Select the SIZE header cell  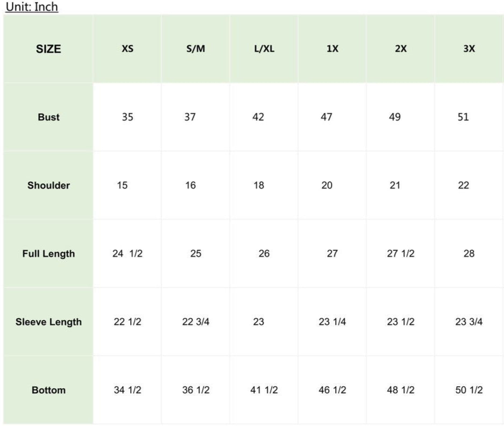tap(48, 49)
